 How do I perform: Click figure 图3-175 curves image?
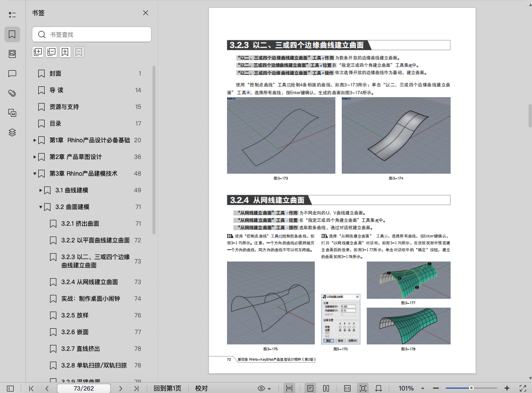[x=271, y=303]
